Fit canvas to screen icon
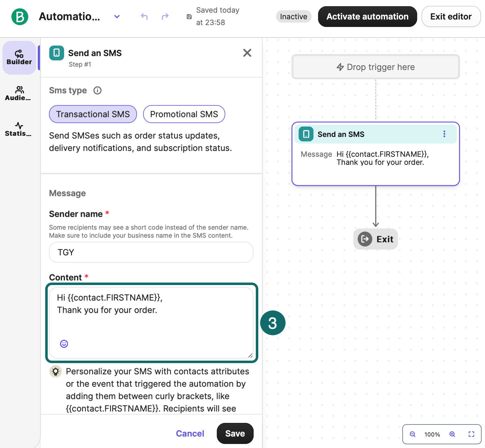Screen dimensions: 485x448 pos(471,434)
